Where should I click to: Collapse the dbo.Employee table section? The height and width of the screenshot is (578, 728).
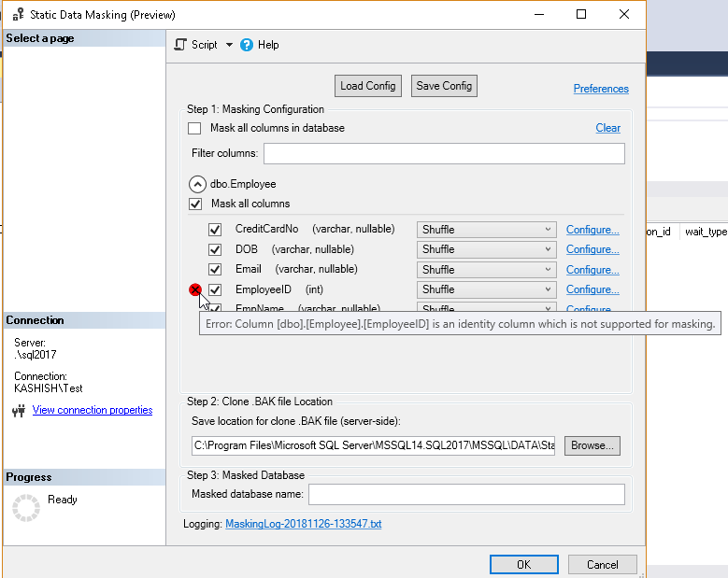pos(197,184)
